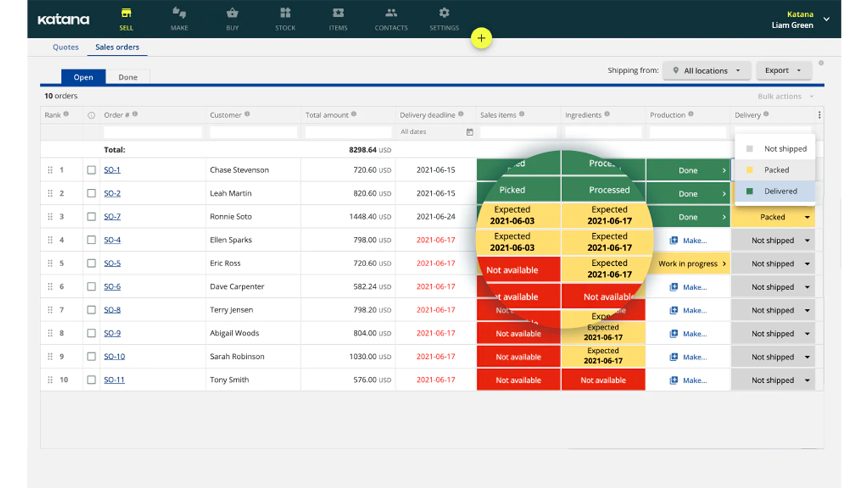Select the yellow Packed color swatch in the menu

pos(750,169)
